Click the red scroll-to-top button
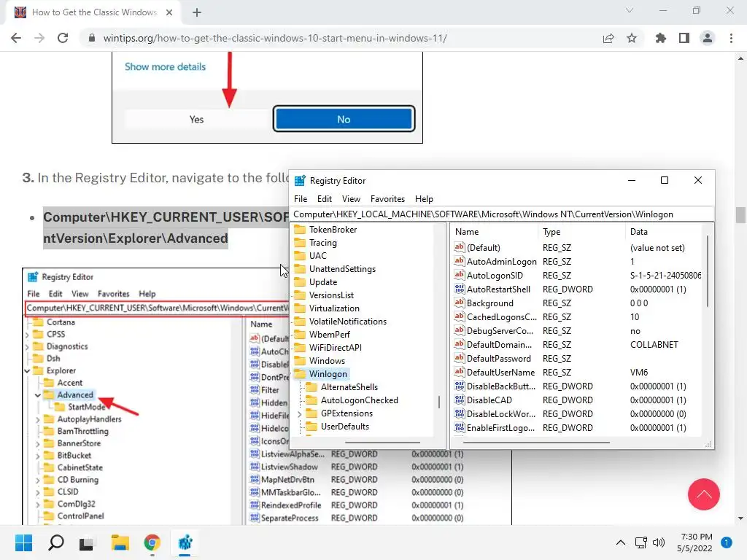This screenshot has height=560, width=747. 704,494
